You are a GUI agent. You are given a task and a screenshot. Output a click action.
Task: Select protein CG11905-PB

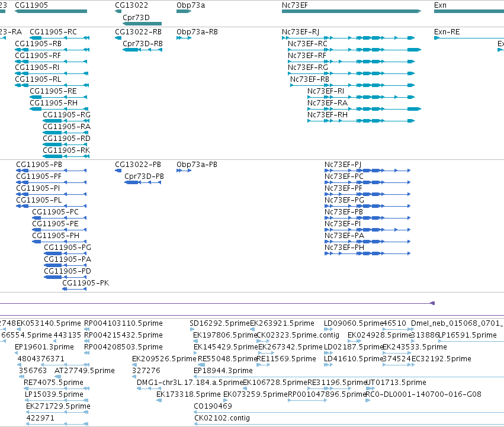[x=39, y=165]
